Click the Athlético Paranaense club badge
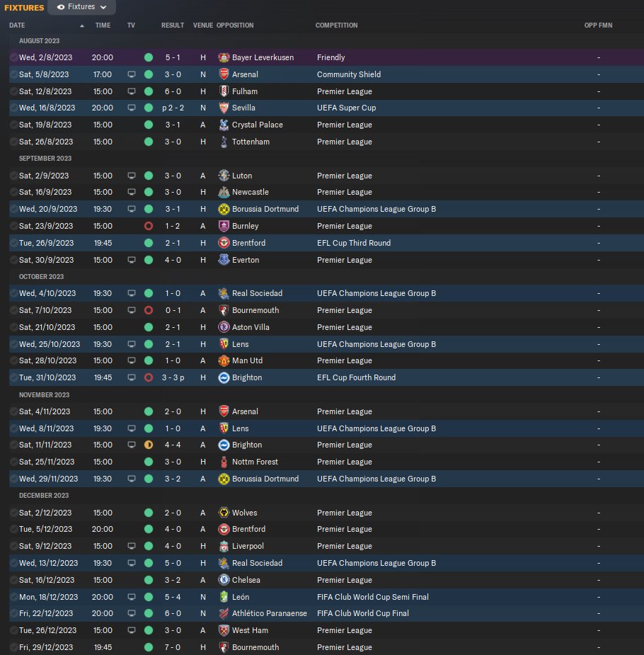Screen dimensions: 644x655 click(x=224, y=613)
